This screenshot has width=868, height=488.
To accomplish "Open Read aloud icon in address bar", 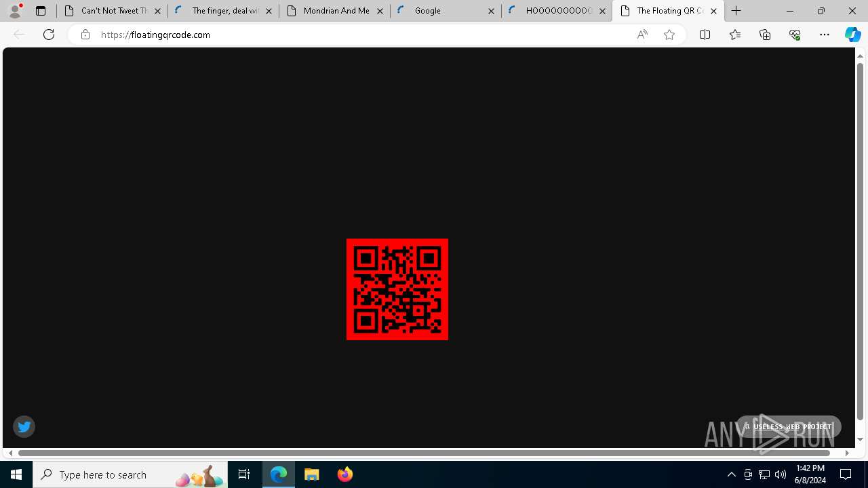I will click(642, 35).
